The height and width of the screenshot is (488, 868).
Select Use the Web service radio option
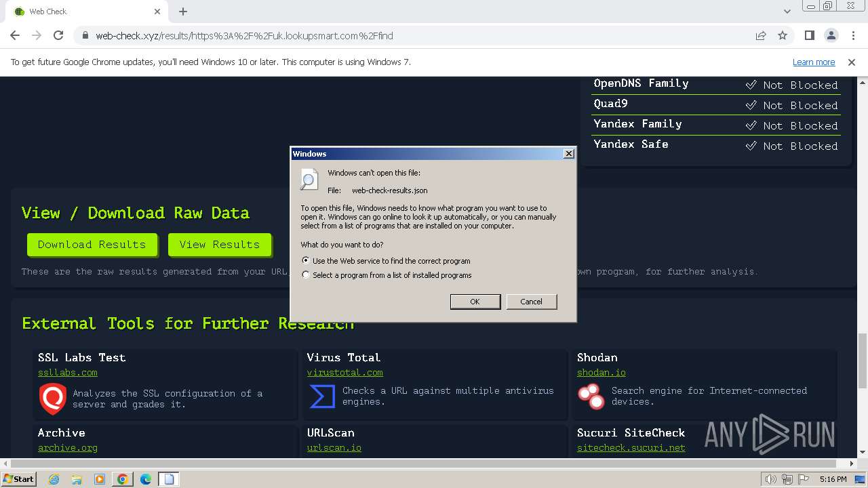click(x=306, y=260)
